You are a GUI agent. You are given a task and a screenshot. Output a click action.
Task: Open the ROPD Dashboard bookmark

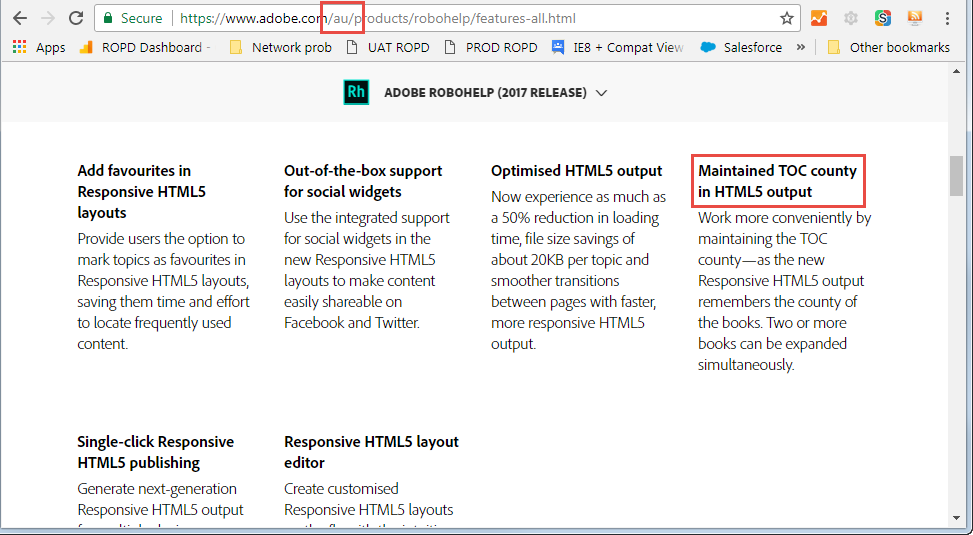[145, 47]
